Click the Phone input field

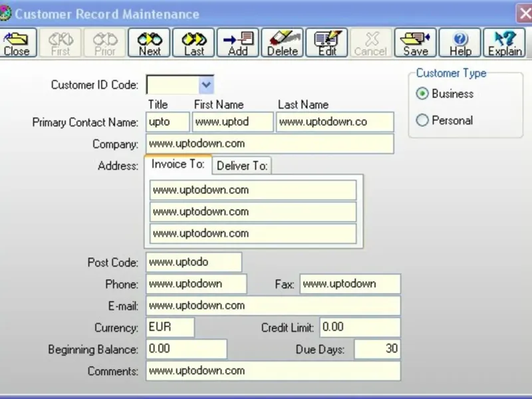196,284
